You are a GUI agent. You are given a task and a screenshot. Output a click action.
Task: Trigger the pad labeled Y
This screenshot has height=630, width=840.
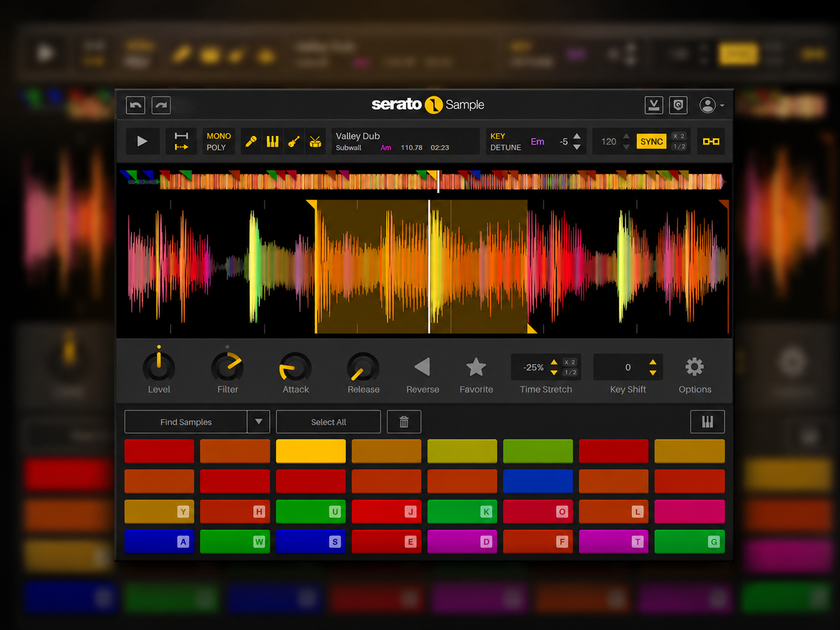(160, 512)
